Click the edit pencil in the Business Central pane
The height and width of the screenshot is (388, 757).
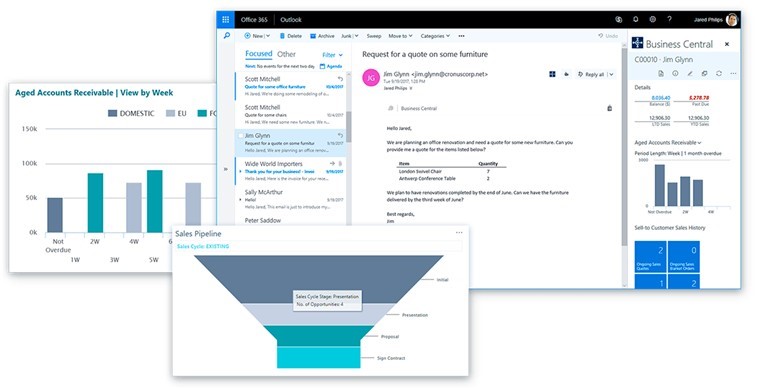point(690,73)
